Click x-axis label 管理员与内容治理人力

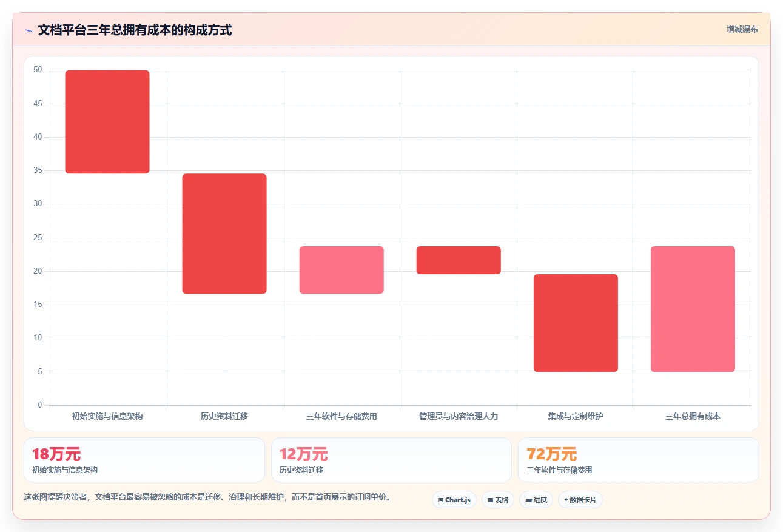coord(459,416)
